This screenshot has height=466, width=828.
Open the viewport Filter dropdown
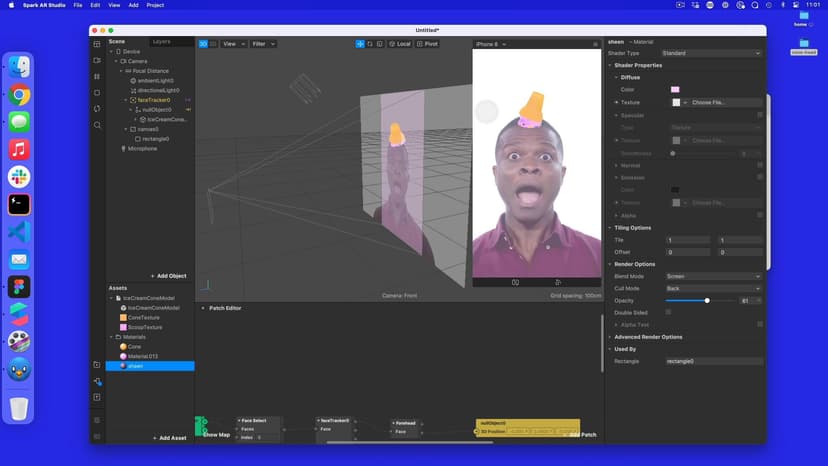tap(263, 44)
